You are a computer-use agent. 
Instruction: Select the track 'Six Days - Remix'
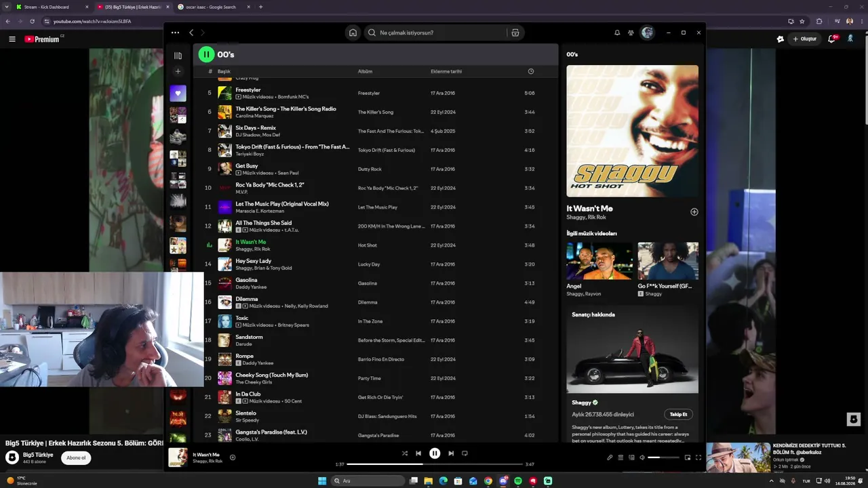click(x=256, y=128)
